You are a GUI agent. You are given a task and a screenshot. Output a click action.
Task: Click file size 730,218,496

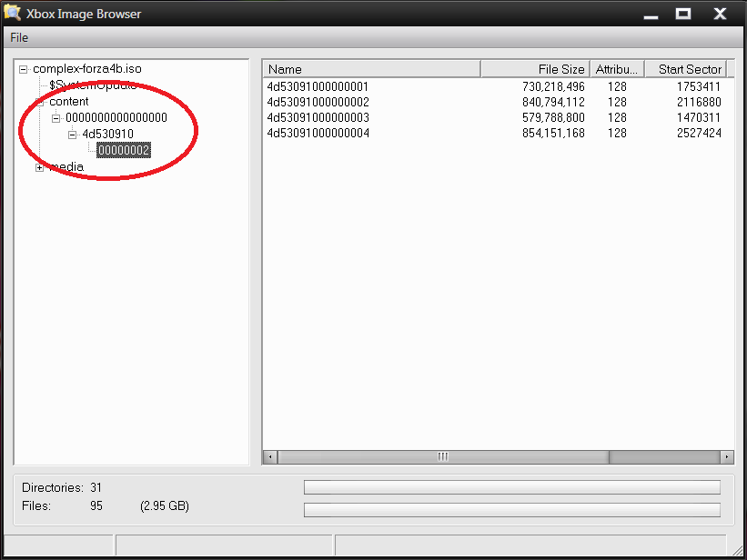click(553, 86)
